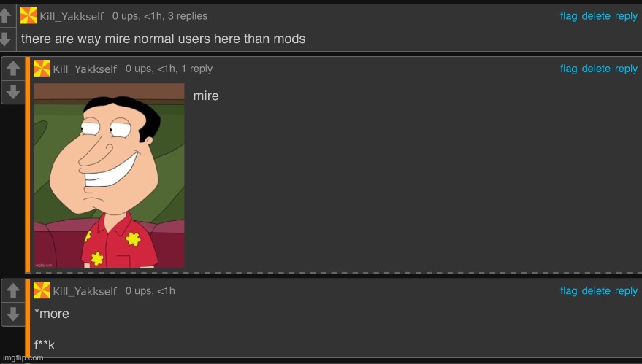
Task: Reply to the 'mire' comment
Action: (626, 69)
